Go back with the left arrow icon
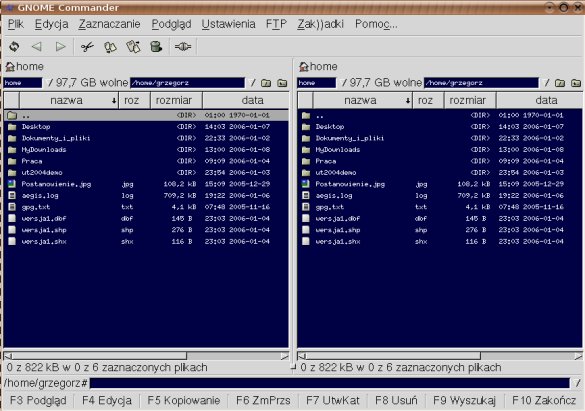 [x=37, y=47]
